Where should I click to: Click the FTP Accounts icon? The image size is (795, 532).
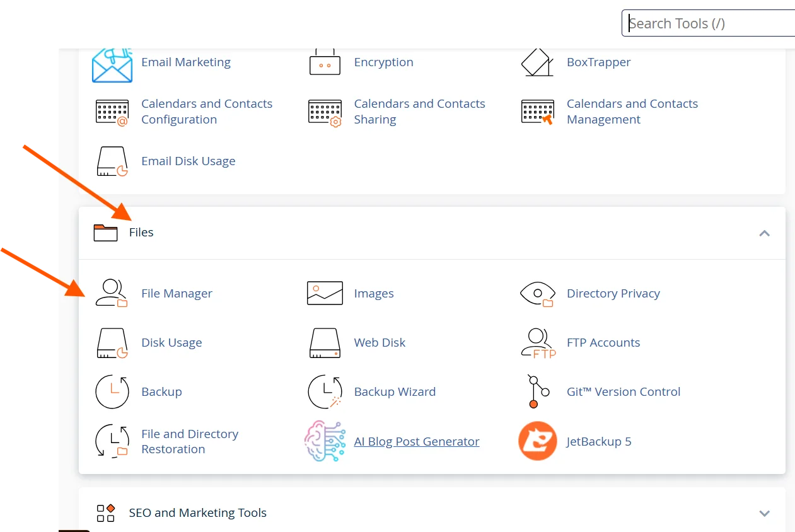click(537, 342)
